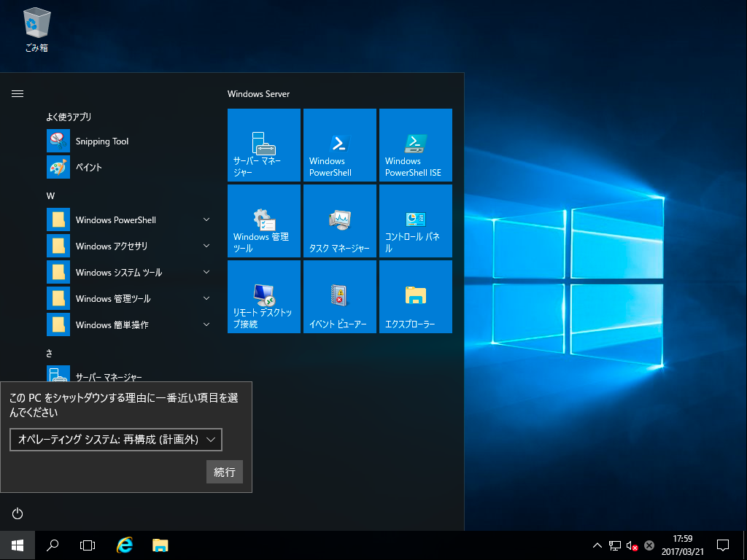Open the Server Manager tile
747x560 pixels.
[x=264, y=145]
